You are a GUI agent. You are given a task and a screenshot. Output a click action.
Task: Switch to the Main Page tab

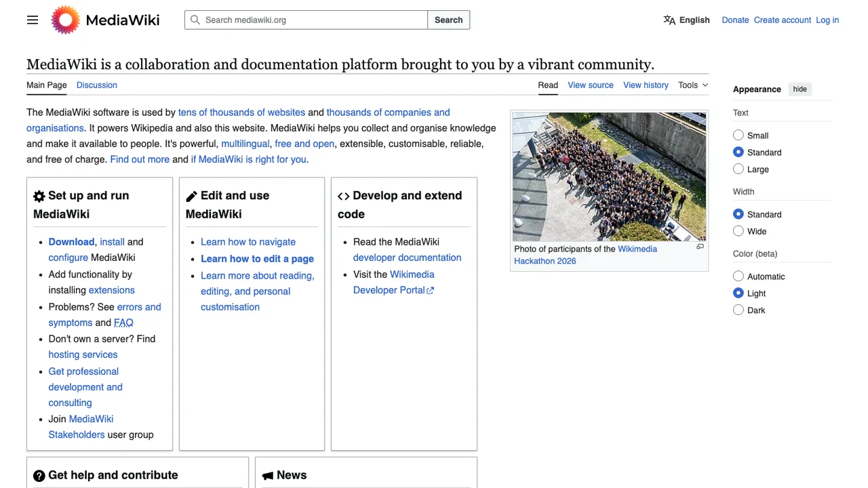coord(47,85)
